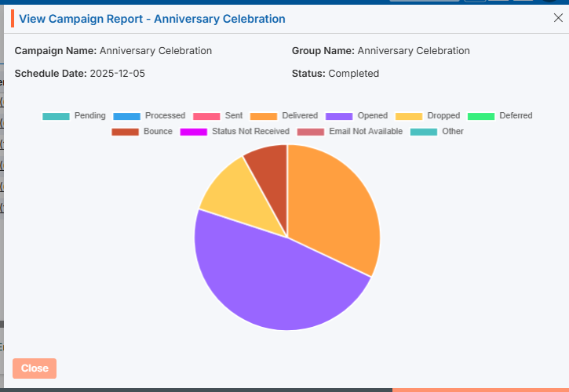This screenshot has width=569, height=392.
Task: Toggle Status Not Received legend entry
Action: (x=235, y=132)
